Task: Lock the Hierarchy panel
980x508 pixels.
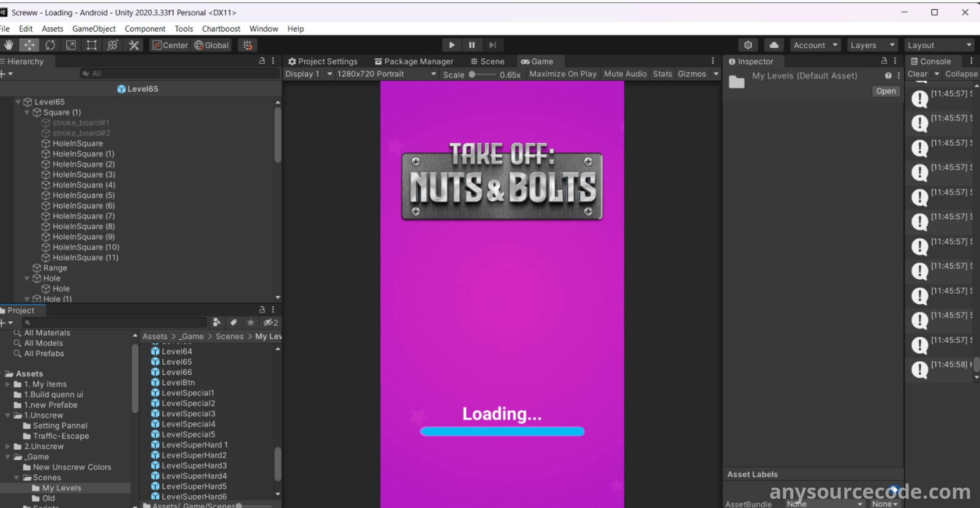Action: click(262, 61)
